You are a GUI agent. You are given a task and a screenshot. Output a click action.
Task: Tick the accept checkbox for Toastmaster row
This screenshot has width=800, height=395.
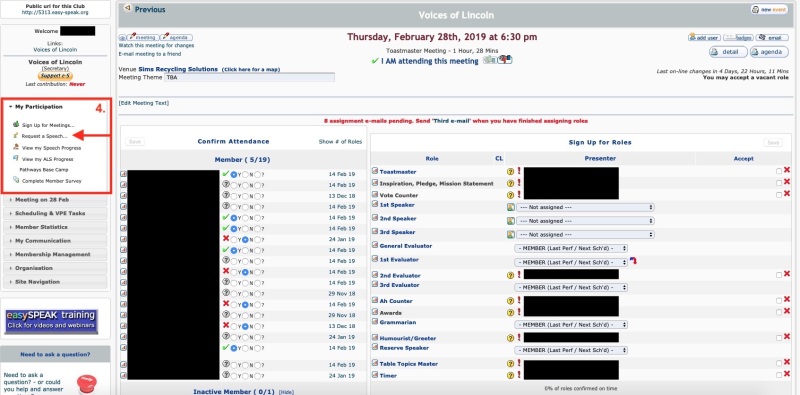[779, 171]
